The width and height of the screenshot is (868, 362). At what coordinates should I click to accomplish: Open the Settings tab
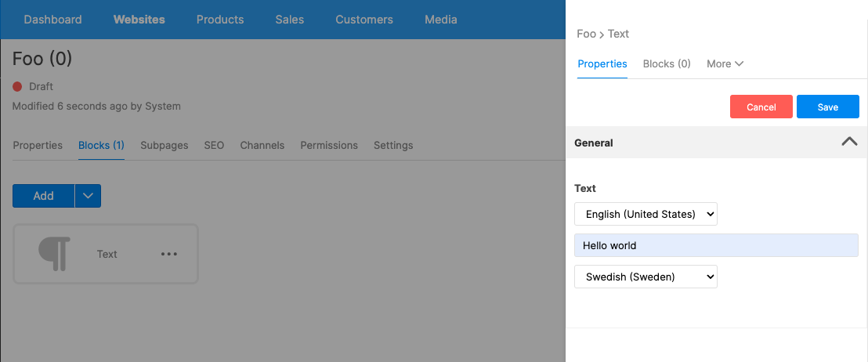(393, 146)
